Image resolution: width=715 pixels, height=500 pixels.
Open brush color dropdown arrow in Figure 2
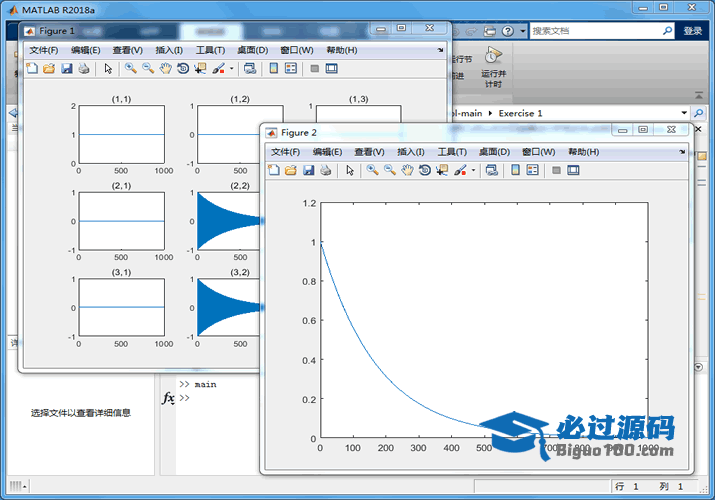click(x=473, y=170)
